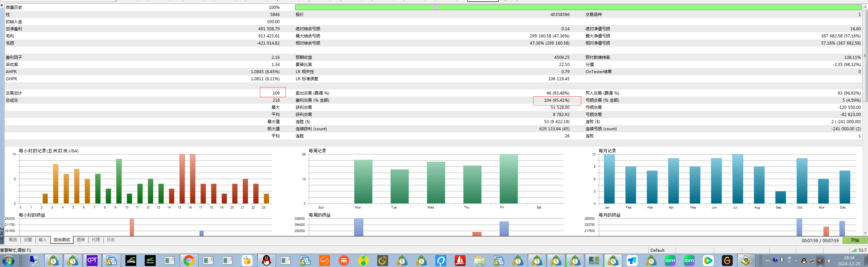
Task: Click the Default profile in status bar
Action: [657, 250]
